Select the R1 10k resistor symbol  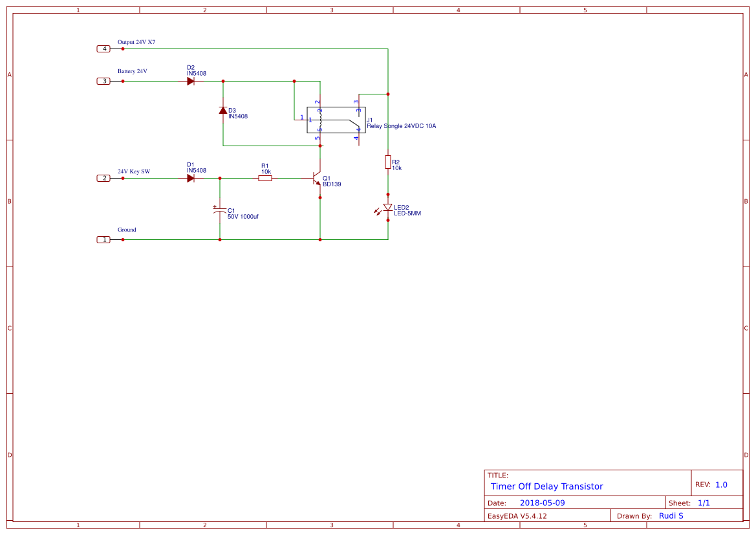point(265,177)
